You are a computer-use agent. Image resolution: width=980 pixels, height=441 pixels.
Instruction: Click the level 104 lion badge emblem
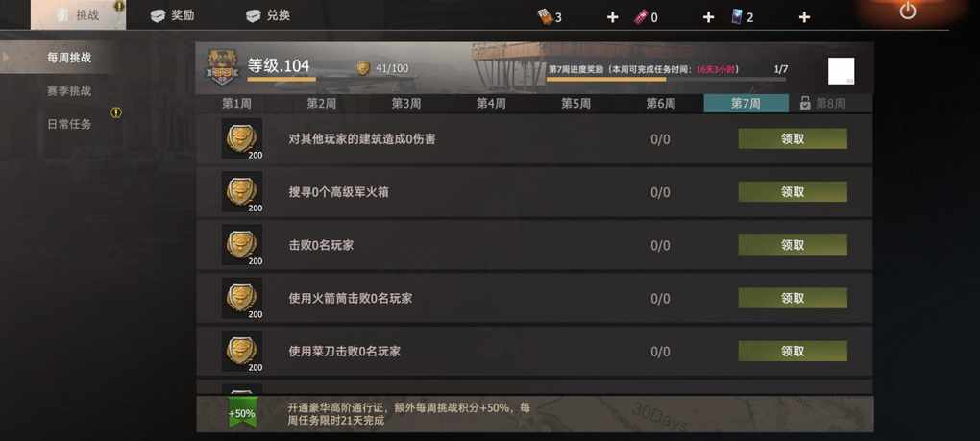(x=222, y=68)
